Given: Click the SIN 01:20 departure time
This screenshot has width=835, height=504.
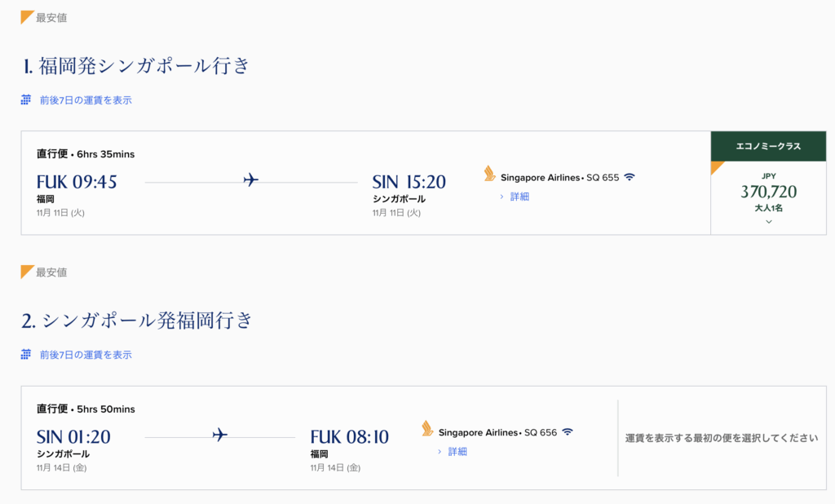Looking at the screenshot, I should click(x=73, y=436).
